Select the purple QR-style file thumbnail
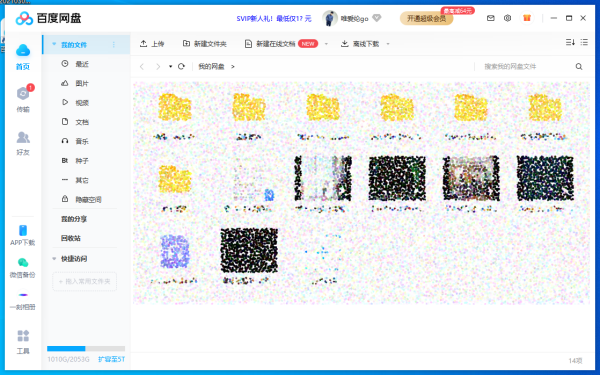Image resolution: width=600 pixels, height=375 pixels. point(174,251)
